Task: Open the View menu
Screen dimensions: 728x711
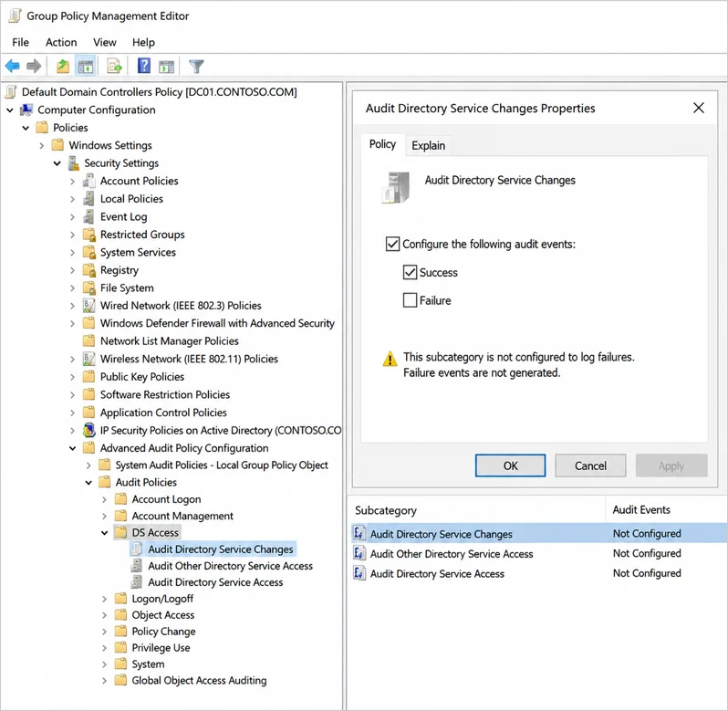Action: pyautogui.click(x=105, y=42)
